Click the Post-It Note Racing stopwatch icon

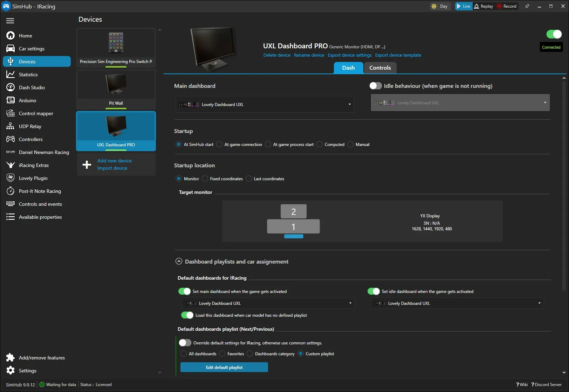[11, 191]
